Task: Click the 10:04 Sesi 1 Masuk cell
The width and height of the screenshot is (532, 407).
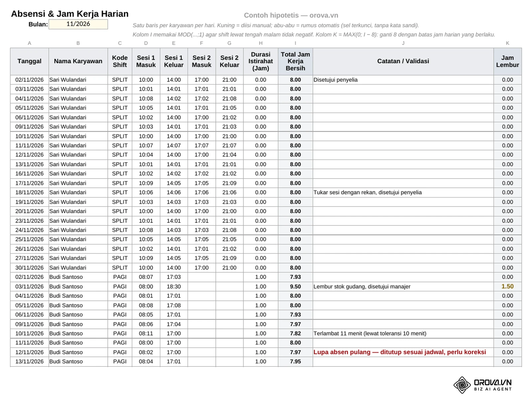Action: point(146,155)
